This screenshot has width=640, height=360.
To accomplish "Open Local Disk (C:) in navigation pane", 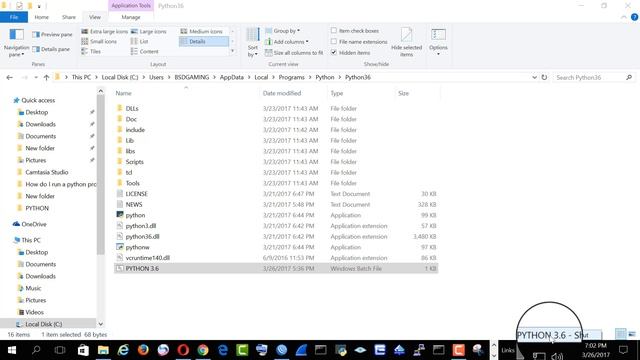I will (x=43, y=324).
